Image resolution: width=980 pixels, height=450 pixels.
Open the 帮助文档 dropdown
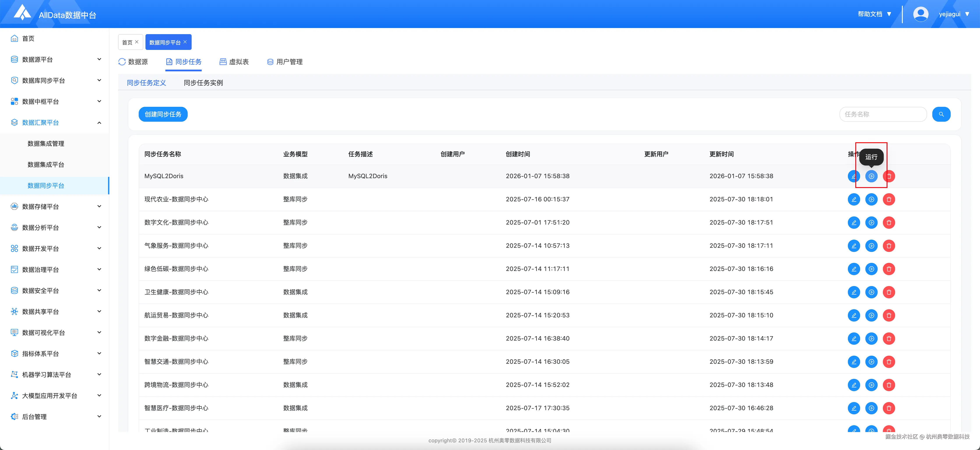(874, 13)
